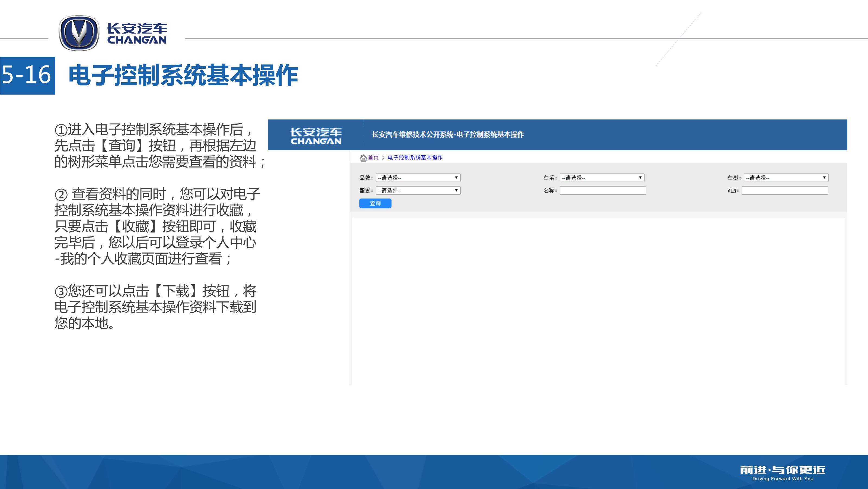Click into the VIN input box
The image size is (868, 489).
tap(785, 191)
